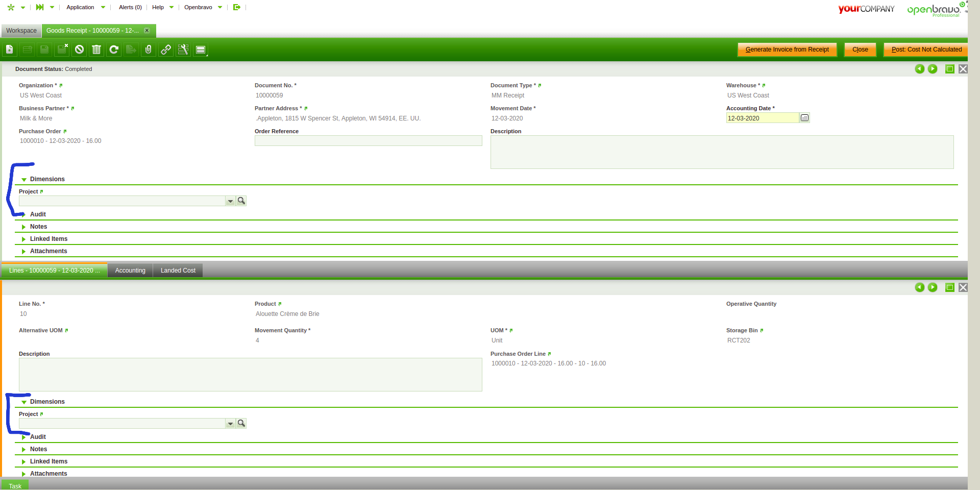Delete the record with the trash icon
980x490 pixels.
coord(96,50)
